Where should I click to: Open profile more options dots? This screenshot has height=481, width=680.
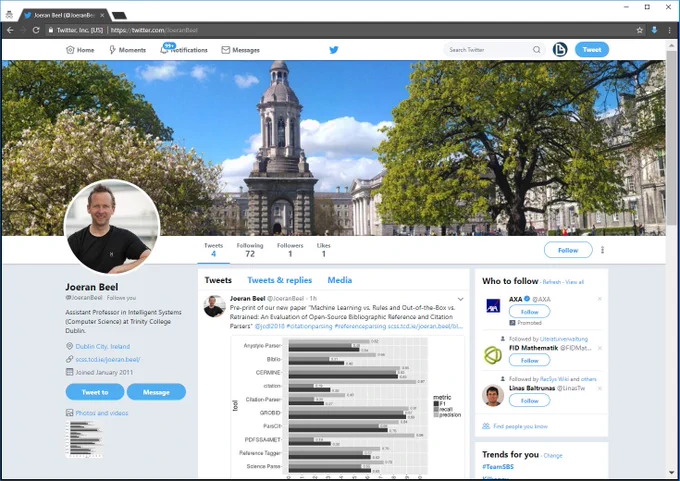click(x=602, y=250)
